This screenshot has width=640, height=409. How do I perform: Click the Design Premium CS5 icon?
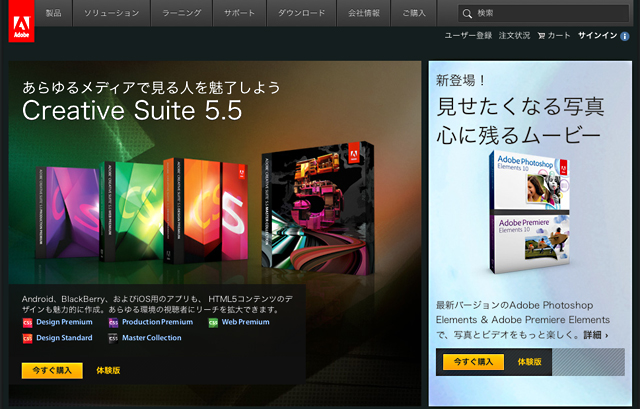point(27,322)
